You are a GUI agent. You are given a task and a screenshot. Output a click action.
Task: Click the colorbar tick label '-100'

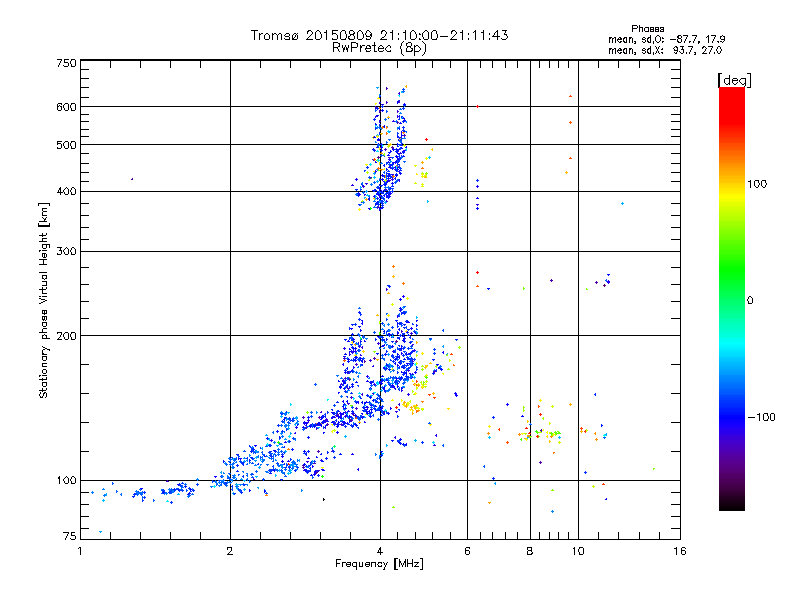coord(762,417)
